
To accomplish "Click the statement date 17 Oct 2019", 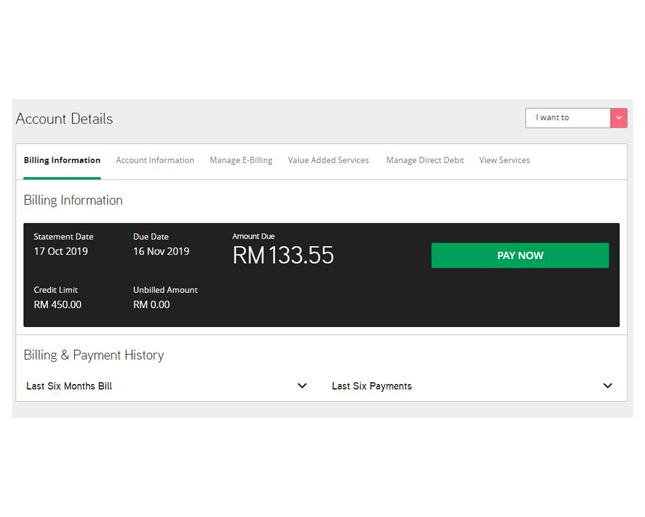I will pyautogui.click(x=61, y=251).
